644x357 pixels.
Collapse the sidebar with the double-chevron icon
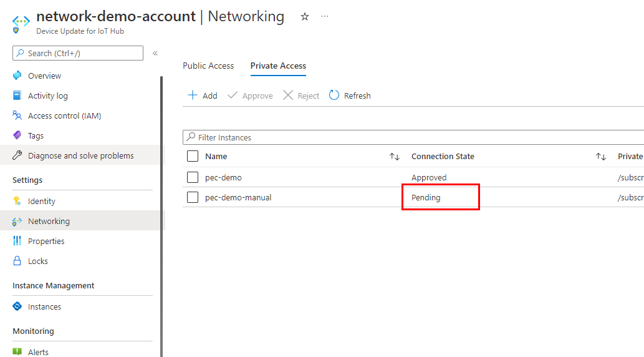click(155, 53)
